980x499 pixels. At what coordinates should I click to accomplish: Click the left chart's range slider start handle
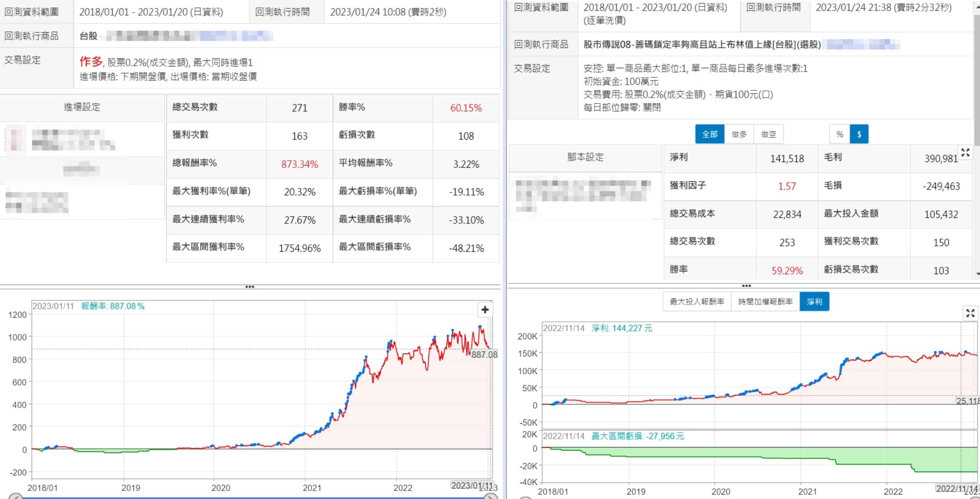[x=16, y=496]
